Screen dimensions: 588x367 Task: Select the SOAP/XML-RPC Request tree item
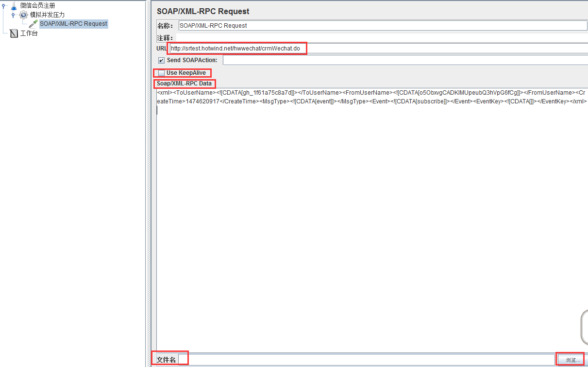73,23
